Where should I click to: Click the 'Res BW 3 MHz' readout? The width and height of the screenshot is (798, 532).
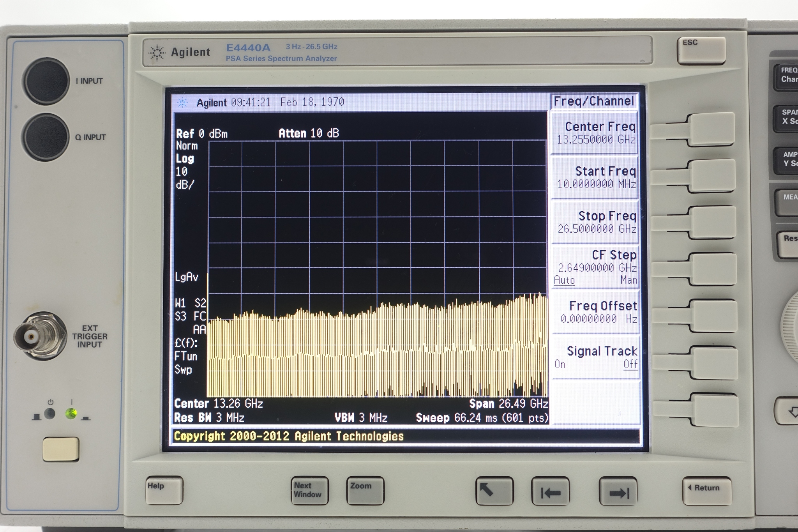click(x=209, y=418)
